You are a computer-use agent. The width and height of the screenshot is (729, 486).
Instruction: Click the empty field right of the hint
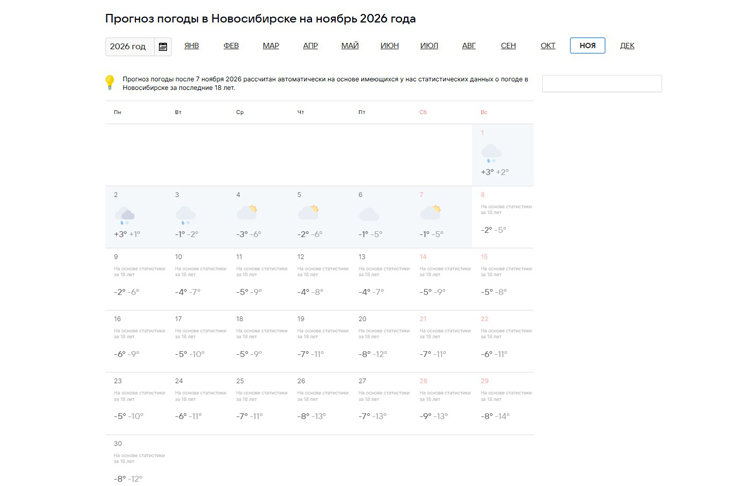tap(602, 84)
